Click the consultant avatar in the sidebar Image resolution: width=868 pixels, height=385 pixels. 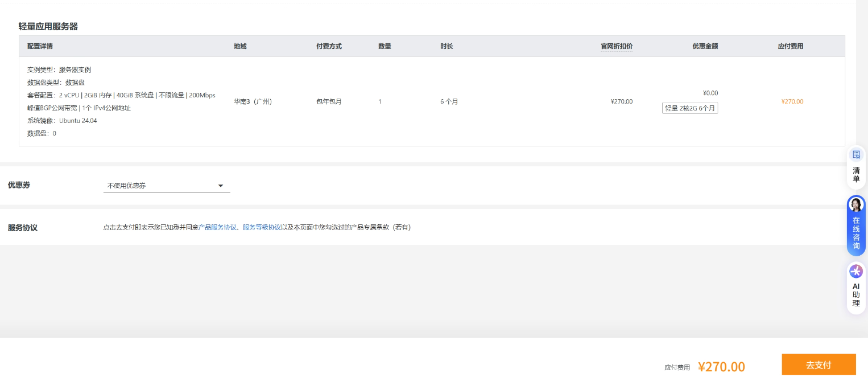856,204
